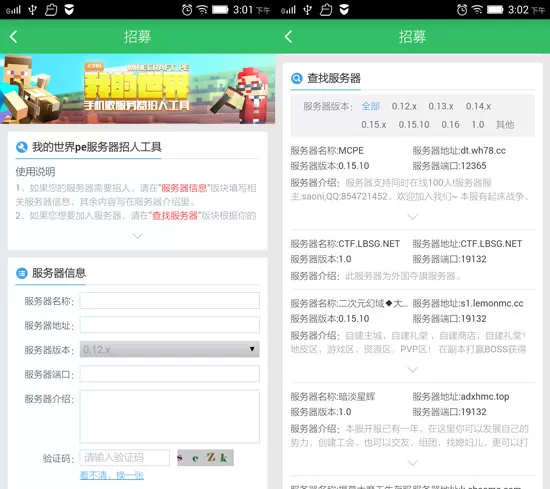Screen dimensions: 550x489
Task: Tap shield icon in left status bar
Action: [69, 10]
